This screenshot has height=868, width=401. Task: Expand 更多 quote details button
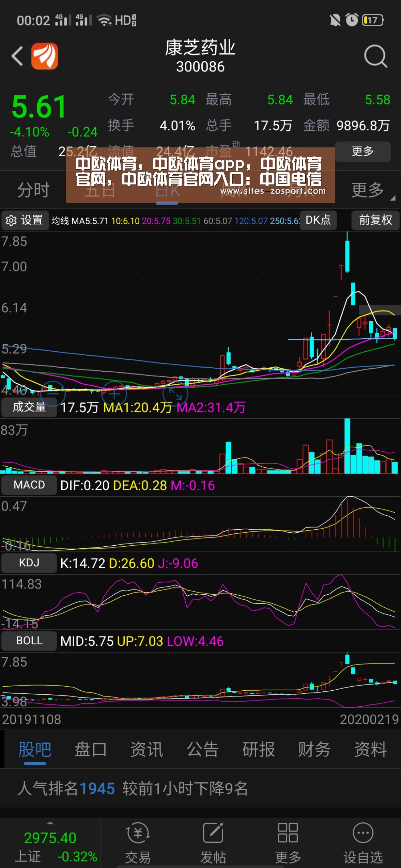click(x=363, y=151)
